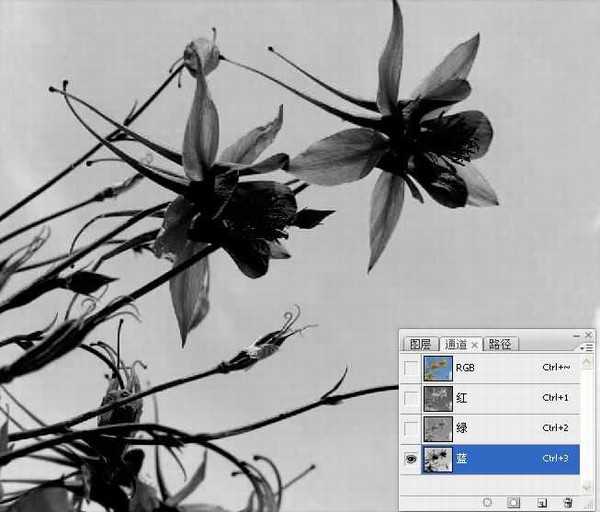Screen dimensions: 600x512
Task: Click the create new channel icon
Action: [541, 501]
